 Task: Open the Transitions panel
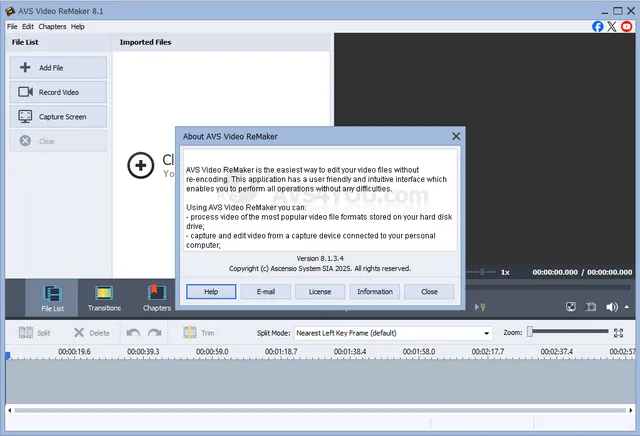104,297
